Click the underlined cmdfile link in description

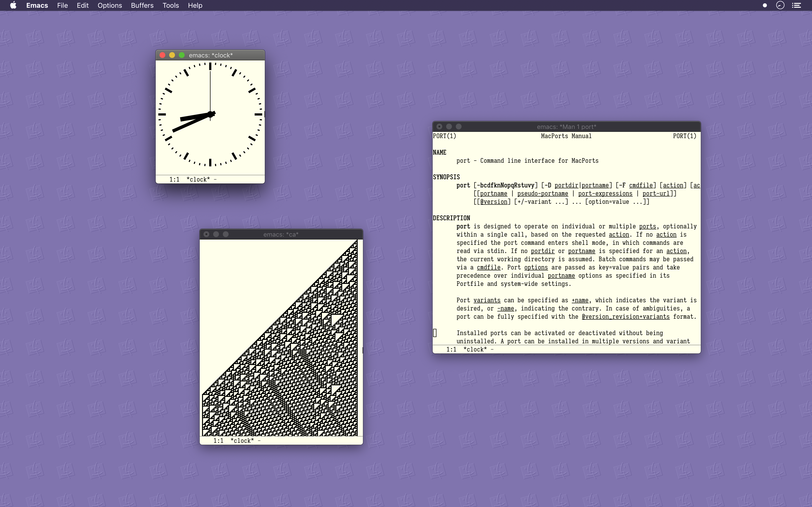coord(489,268)
